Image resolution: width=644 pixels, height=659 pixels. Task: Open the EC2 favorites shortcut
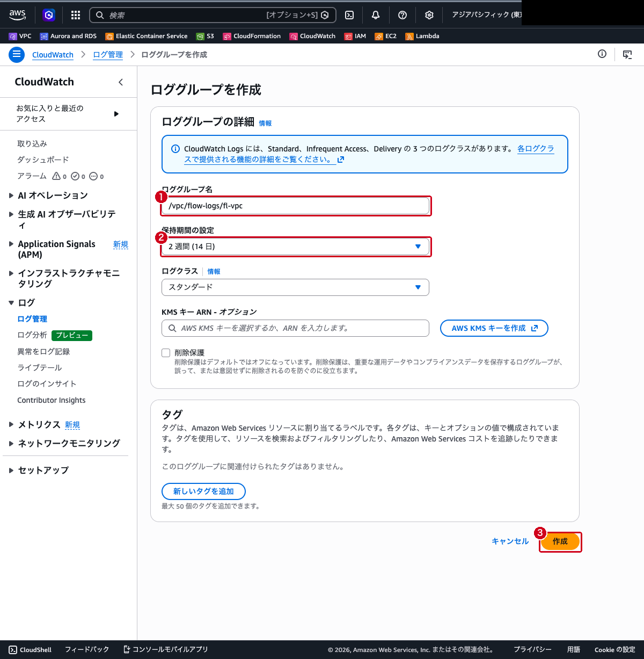[x=386, y=36]
